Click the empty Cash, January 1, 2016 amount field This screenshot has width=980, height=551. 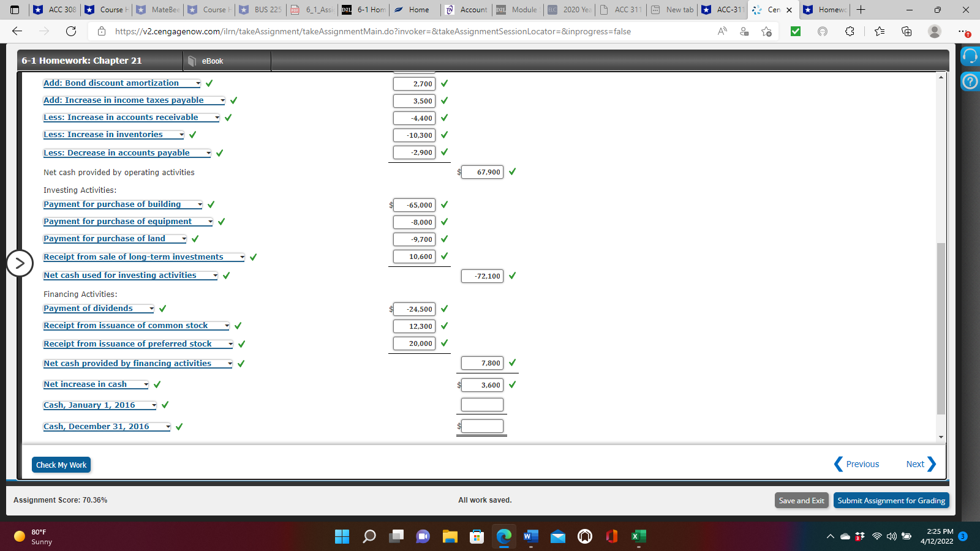pos(482,404)
